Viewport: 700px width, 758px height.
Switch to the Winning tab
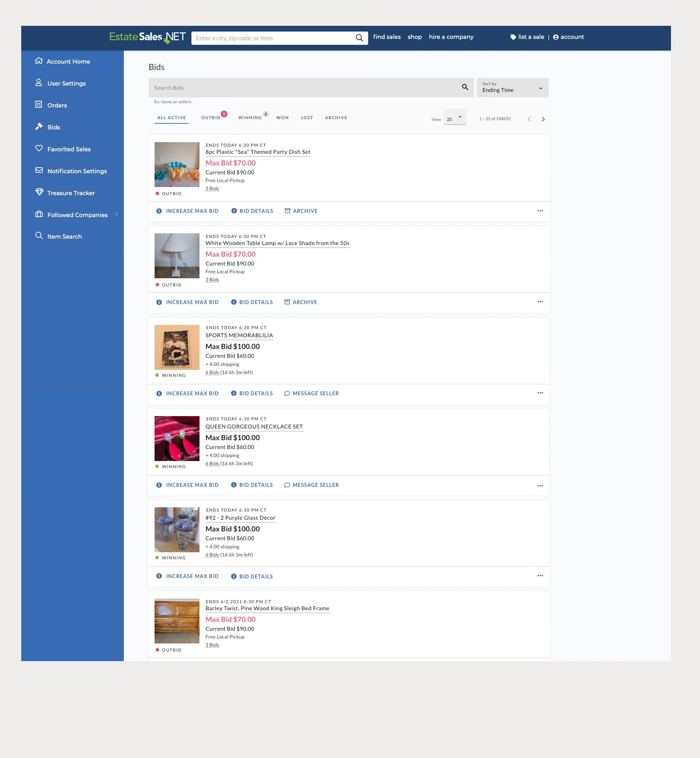[250, 118]
